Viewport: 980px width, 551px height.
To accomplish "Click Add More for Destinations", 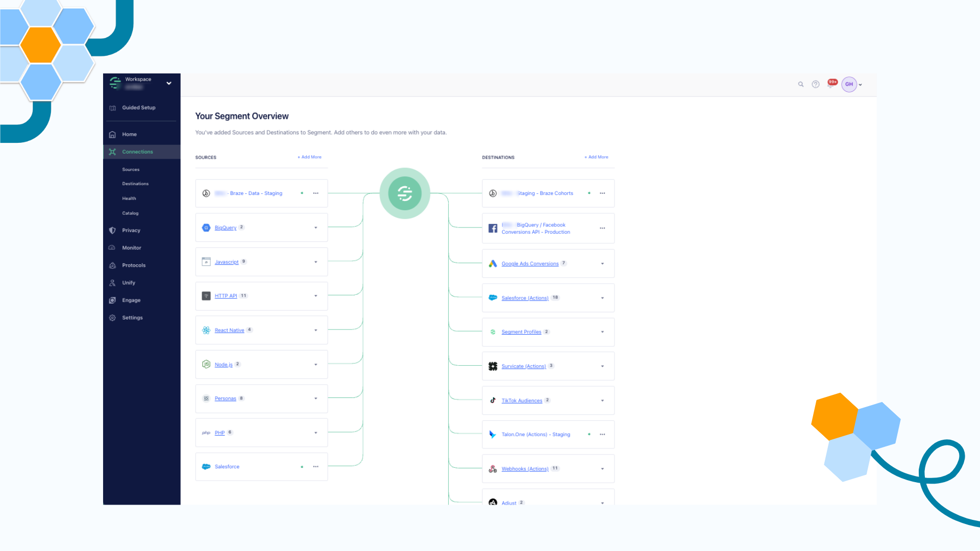I will tap(597, 157).
